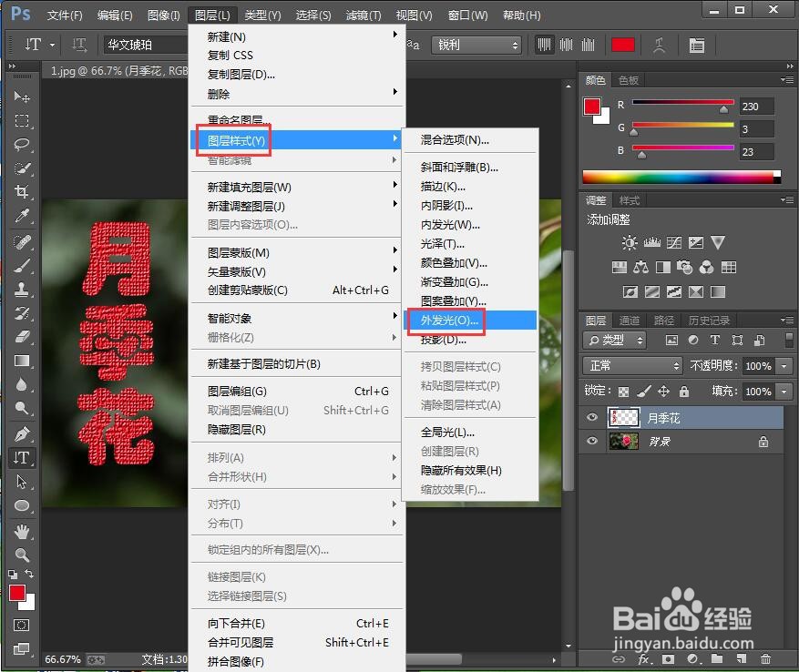Open the font family 华文琥珀 dropdown
Screen dimensions: 799x672
146,45
